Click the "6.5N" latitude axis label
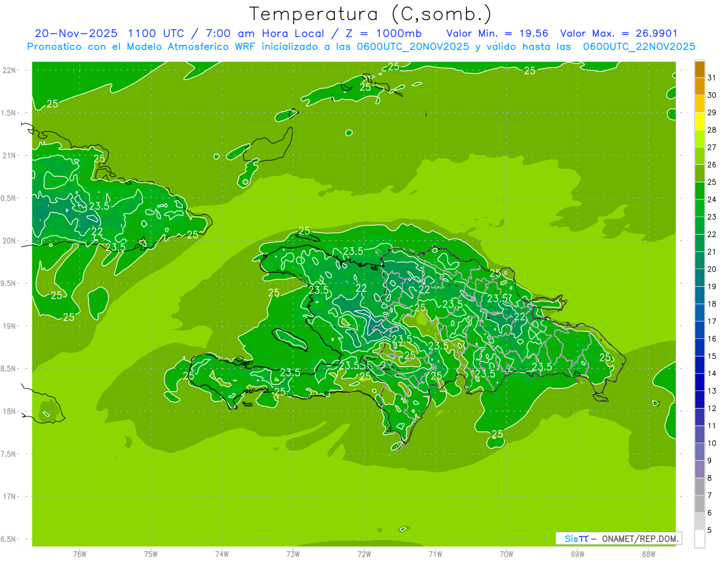728x562 pixels. [x=9, y=539]
